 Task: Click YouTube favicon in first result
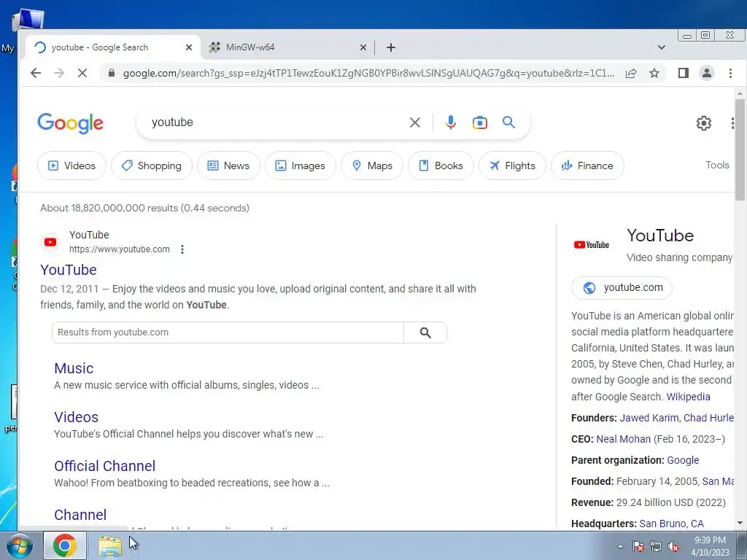(x=50, y=242)
